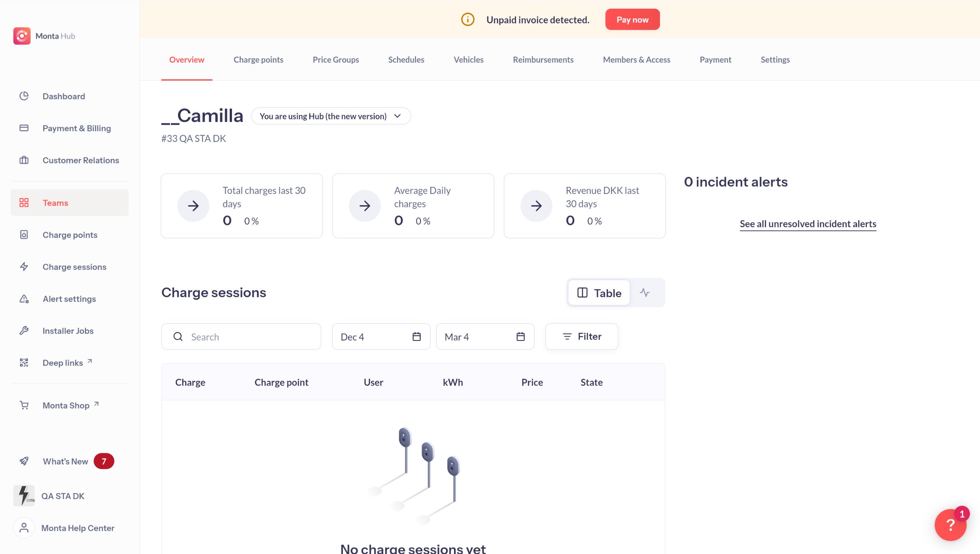
Task: Switch to the Price Groups tab
Action: (336, 60)
